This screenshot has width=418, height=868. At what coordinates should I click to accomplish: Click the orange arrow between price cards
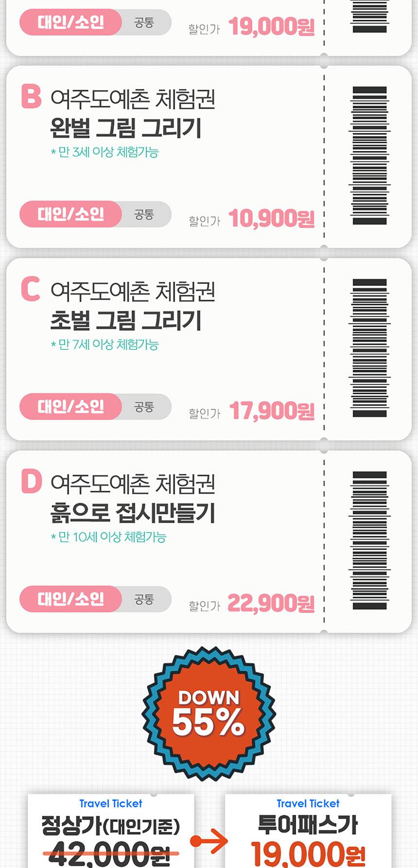(209, 841)
